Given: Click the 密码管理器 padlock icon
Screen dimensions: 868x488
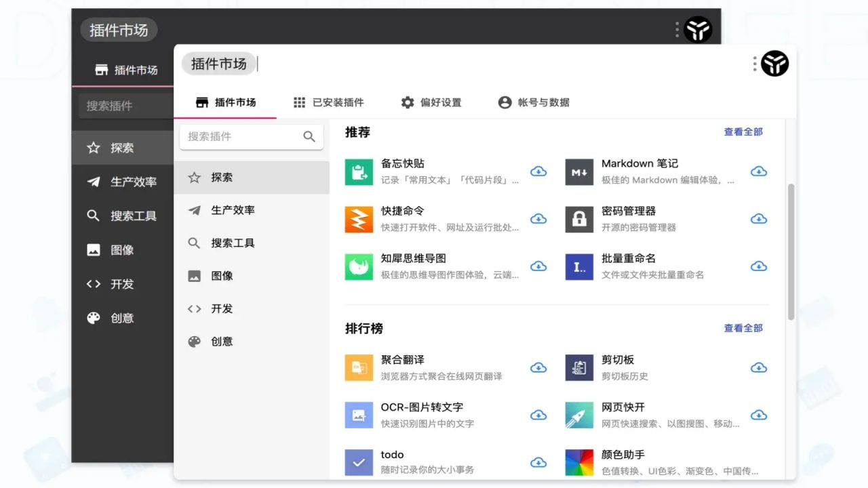Looking at the screenshot, I should pos(579,219).
